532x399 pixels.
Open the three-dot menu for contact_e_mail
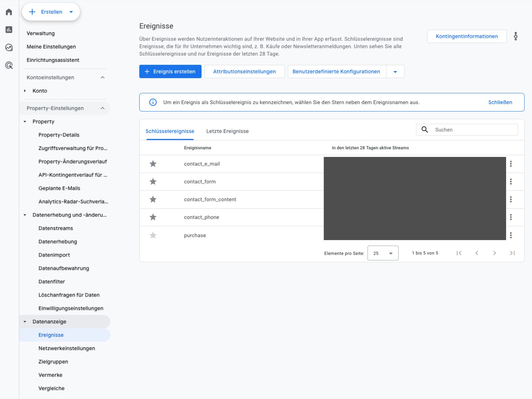(511, 164)
